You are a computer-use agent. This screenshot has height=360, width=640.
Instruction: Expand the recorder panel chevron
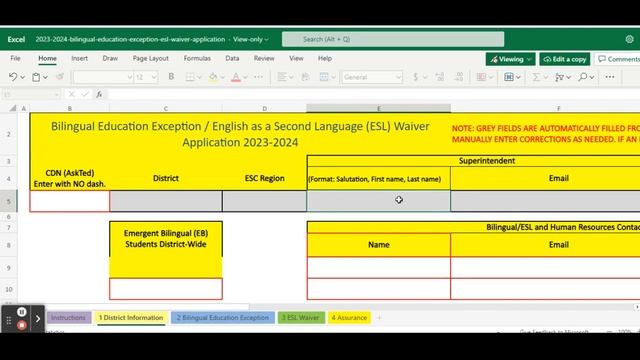tap(38, 319)
